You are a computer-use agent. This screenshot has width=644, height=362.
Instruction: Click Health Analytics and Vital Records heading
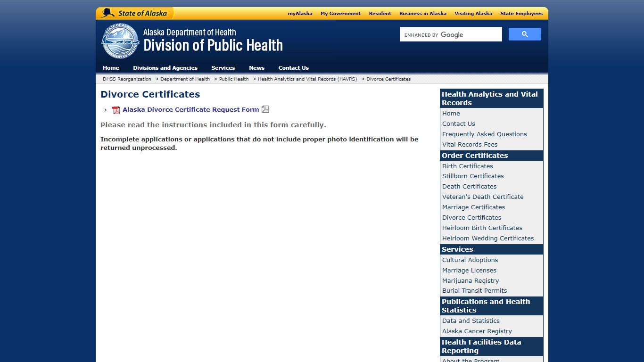[x=491, y=99]
